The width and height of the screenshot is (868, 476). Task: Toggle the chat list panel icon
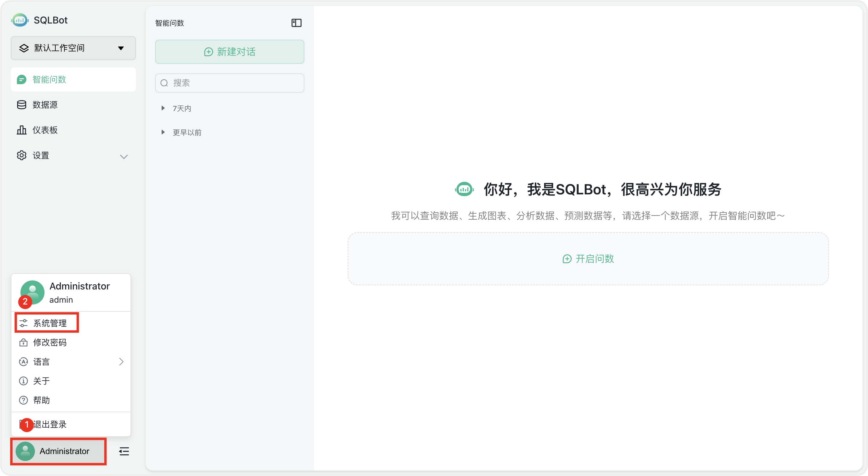click(296, 23)
